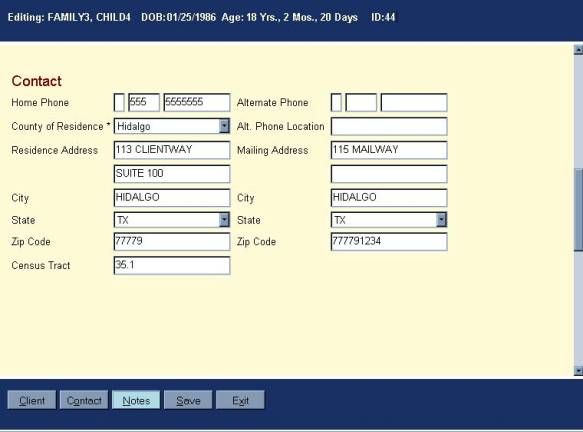Focus the mailing Zip Code field 777791234
This screenshot has height=432, width=583.
click(389, 242)
